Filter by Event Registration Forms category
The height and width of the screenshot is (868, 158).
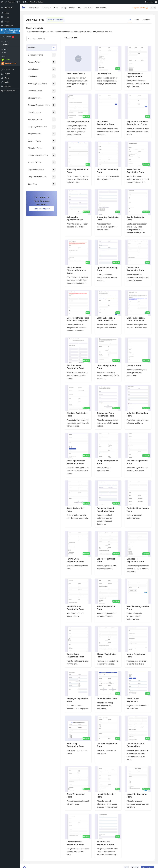point(42,84)
